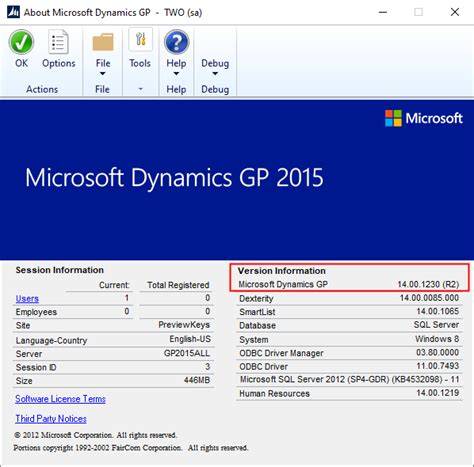Select the Dexterity version 14.00.0085.000
This screenshot has height=467, width=474.
point(429,298)
